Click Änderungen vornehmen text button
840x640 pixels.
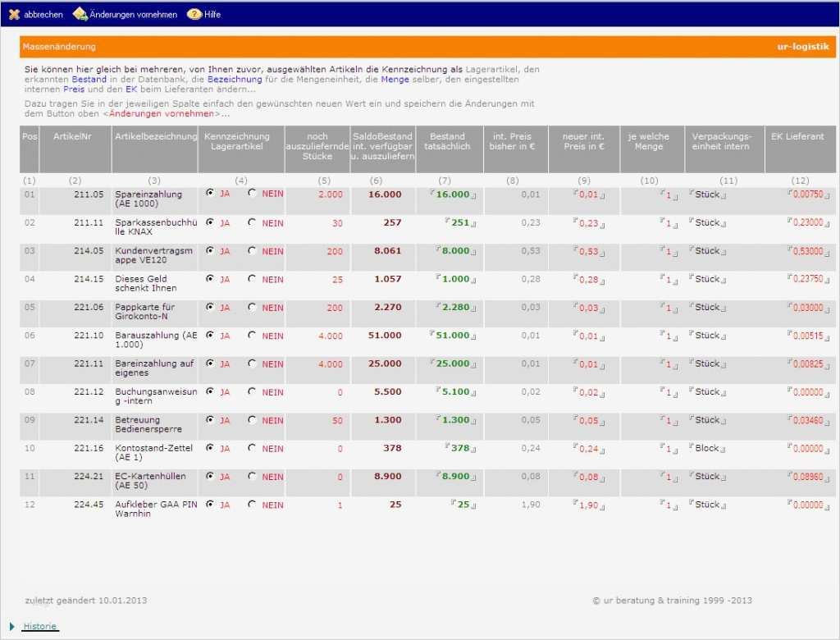click(x=134, y=15)
